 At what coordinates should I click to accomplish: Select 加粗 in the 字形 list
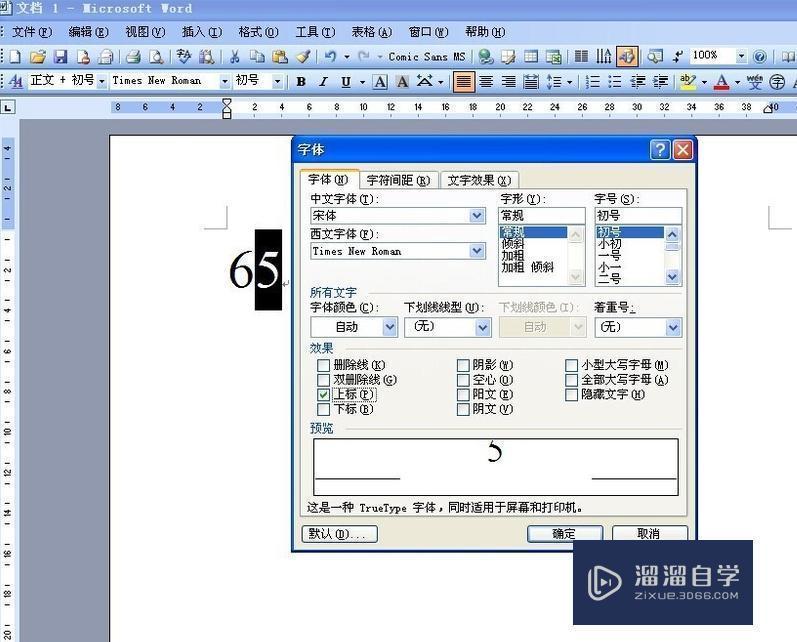512,256
